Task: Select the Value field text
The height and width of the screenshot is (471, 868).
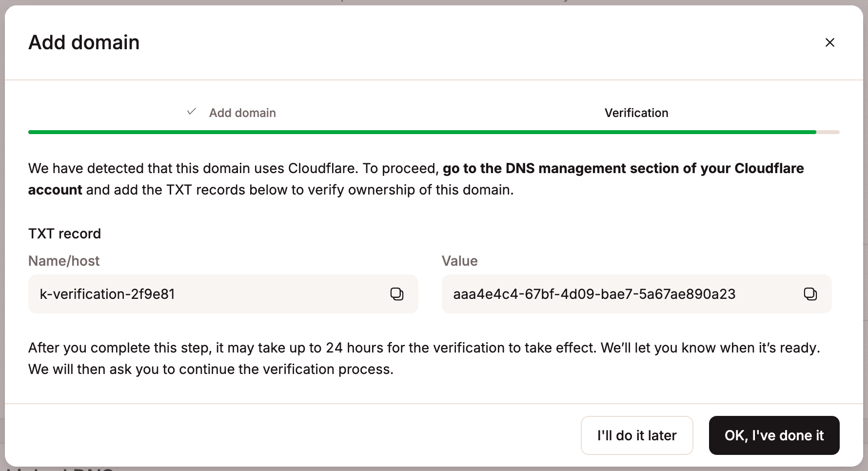Action: pyautogui.click(x=594, y=294)
